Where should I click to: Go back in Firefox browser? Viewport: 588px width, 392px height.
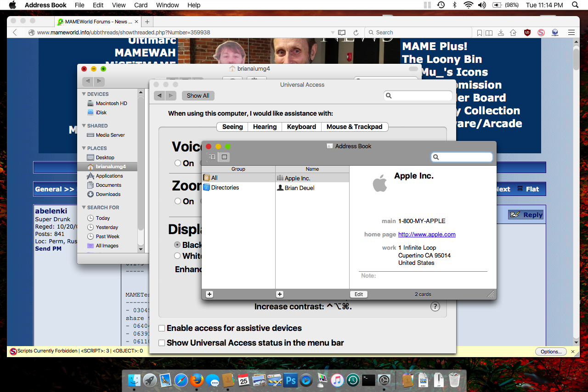click(x=15, y=33)
